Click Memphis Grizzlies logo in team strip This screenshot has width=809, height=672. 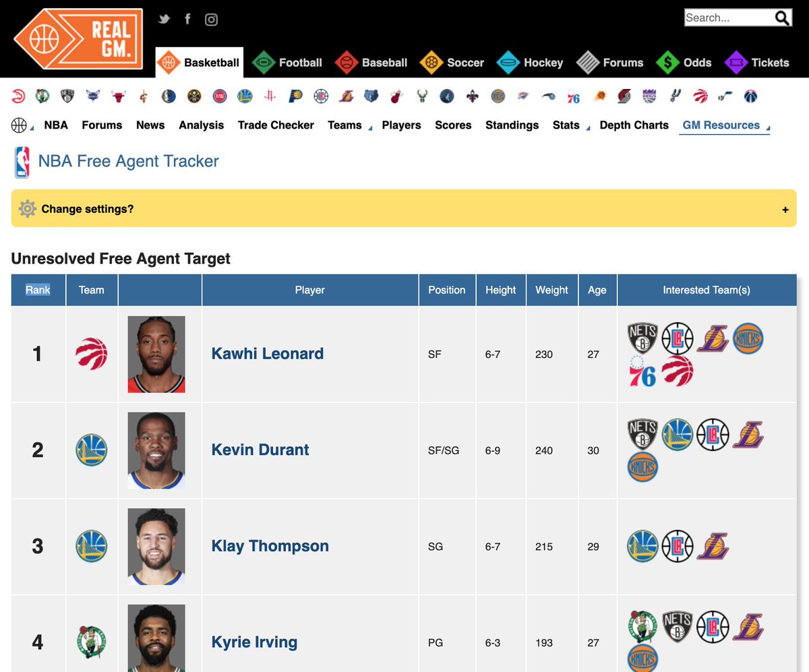click(371, 96)
